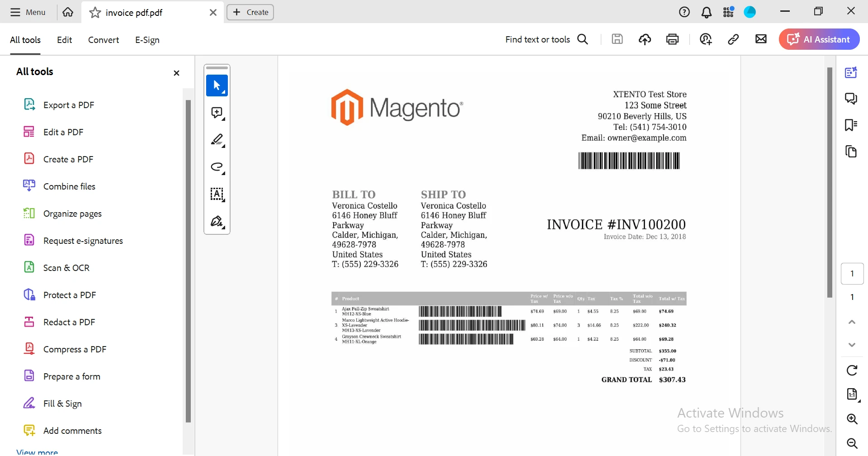The width and height of the screenshot is (868, 456).
Task: Click the current page number box
Action: pos(852,274)
